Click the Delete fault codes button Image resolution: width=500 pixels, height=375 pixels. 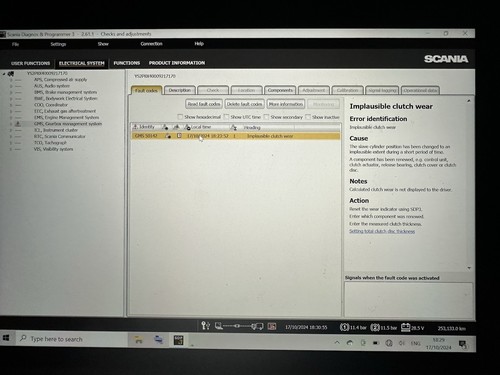coord(244,104)
